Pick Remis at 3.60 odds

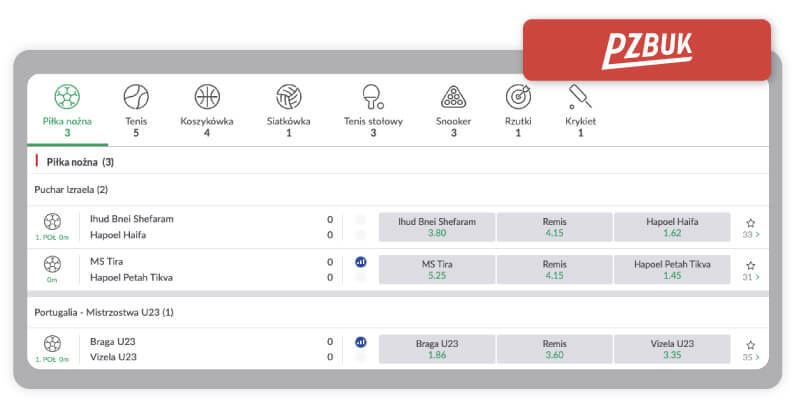(x=554, y=348)
